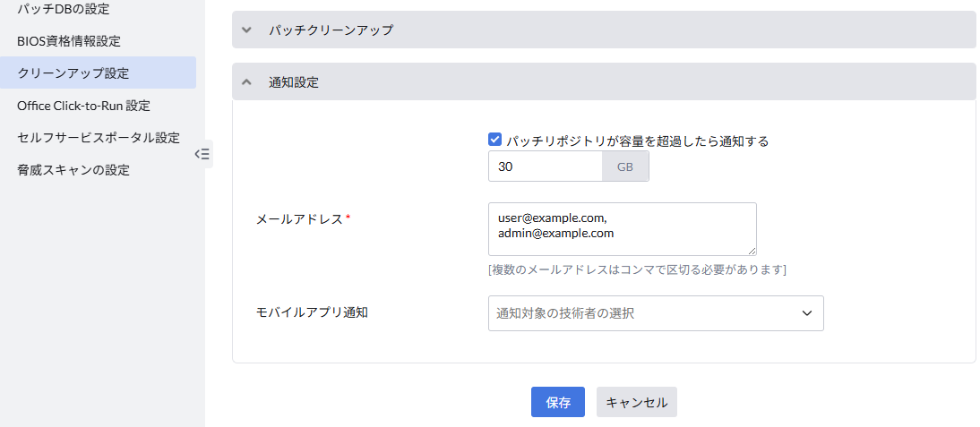Expand the パッチクリーンアップ section chevron
The image size is (980, 427).
[247, 30]
